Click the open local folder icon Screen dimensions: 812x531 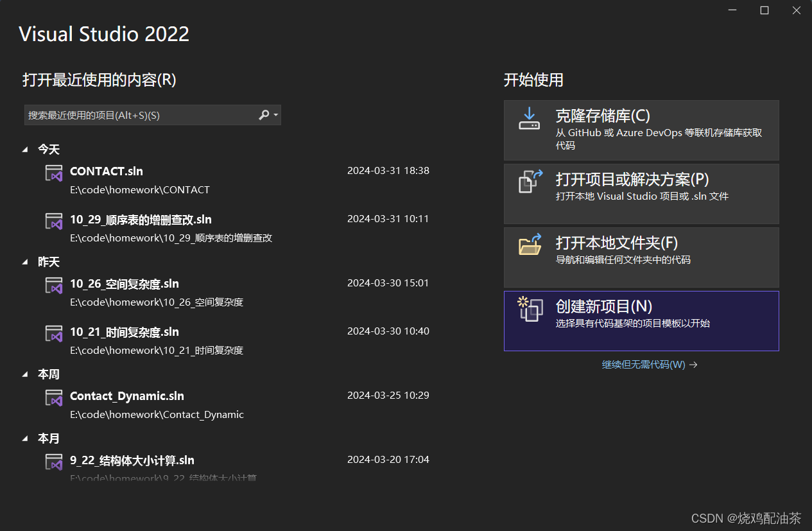coord(530,244)
